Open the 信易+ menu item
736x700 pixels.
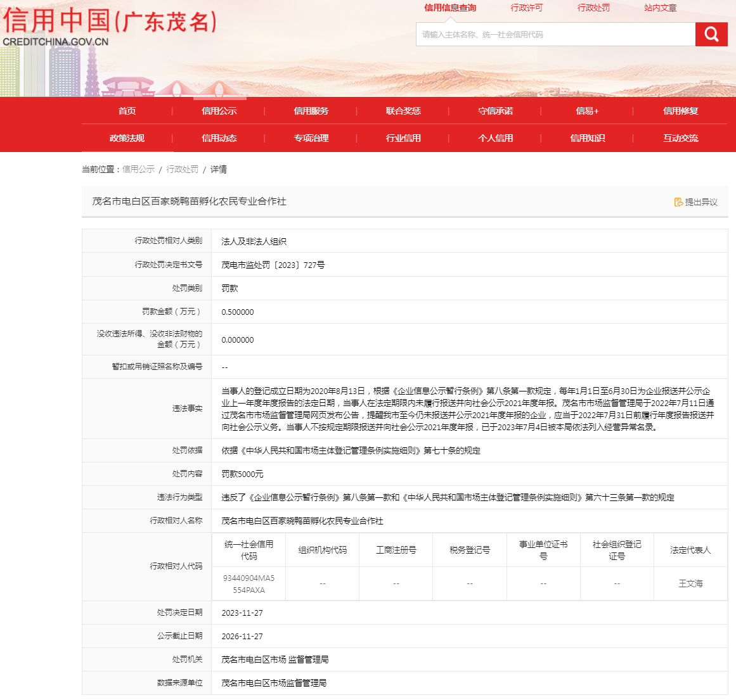[587, 111]
